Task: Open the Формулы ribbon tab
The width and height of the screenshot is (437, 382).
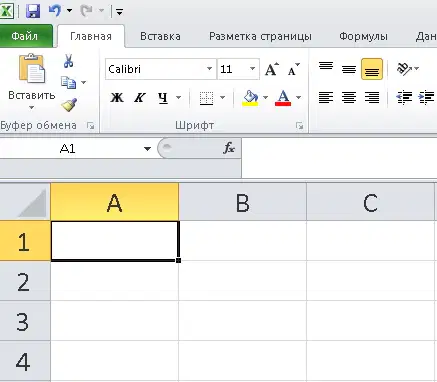Action: pyautogui.click(x=363, y=36)
